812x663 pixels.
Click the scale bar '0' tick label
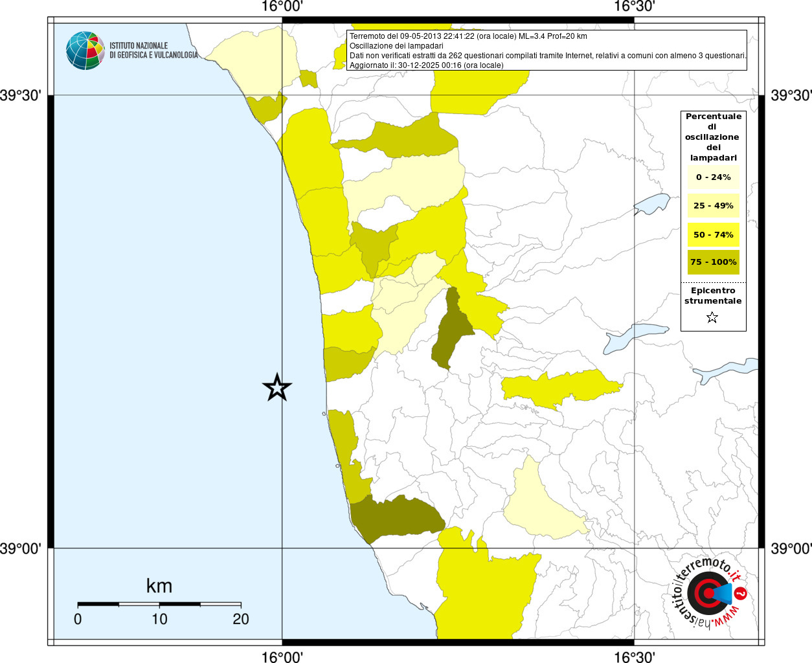(x=78, y=619)
